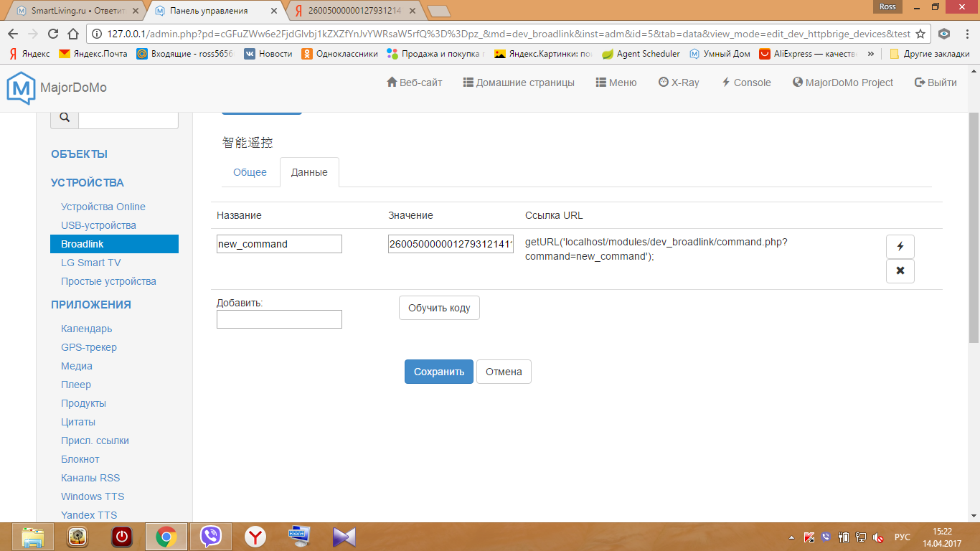Switch to the Общее tab

tap(250, 172)
